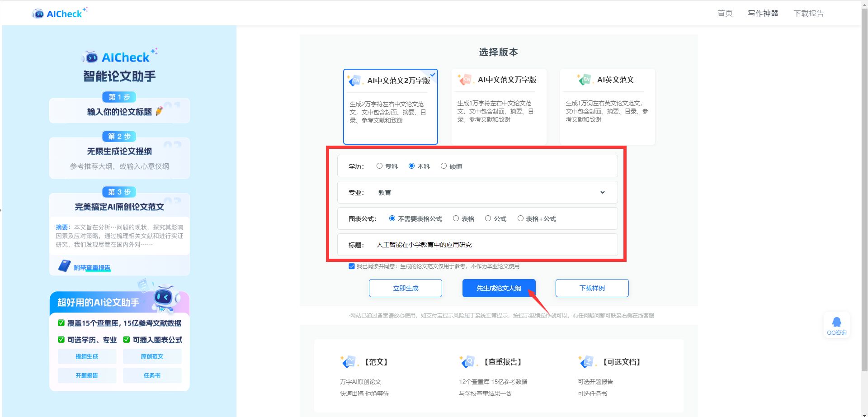Select the AI中文范文2万字版 card
Viewport: 868px width, 417px height.
[391, 107]
